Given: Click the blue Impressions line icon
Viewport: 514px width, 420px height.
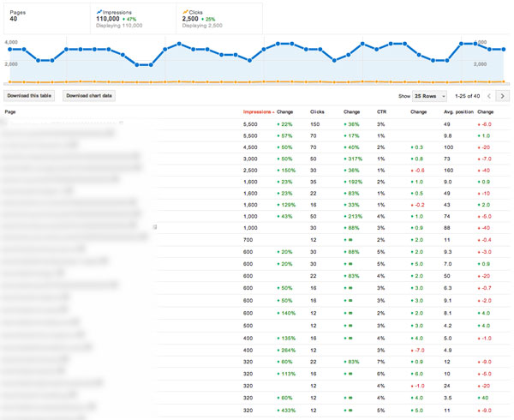Looking at the screenshot, I should tap(99, 13).
